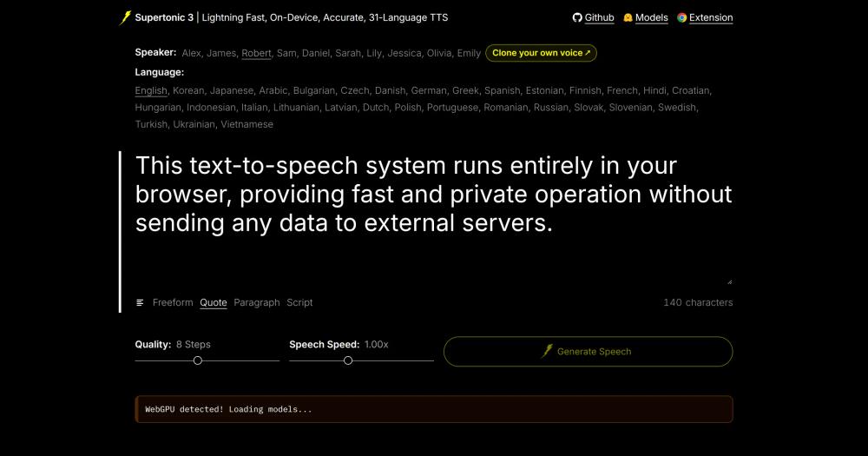This screenshot has height=456, width=868.
Task: Choose Vietnamese language
Action: click(x=247, y=125)
